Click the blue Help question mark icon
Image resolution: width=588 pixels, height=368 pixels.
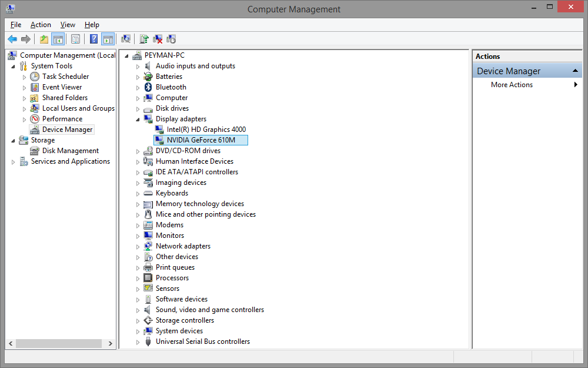(x=93, y=39)
